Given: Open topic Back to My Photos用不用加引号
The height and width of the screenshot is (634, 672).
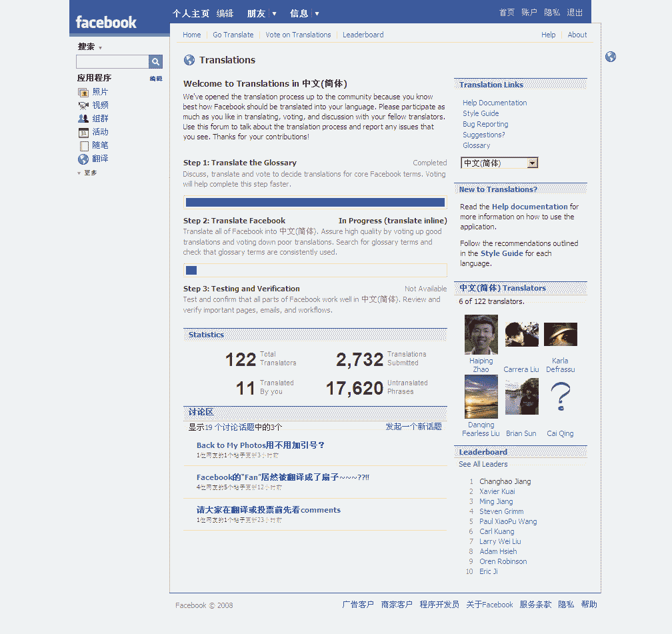Looking at the screenshot, I should pyautogui.click(x=261, y=445).
